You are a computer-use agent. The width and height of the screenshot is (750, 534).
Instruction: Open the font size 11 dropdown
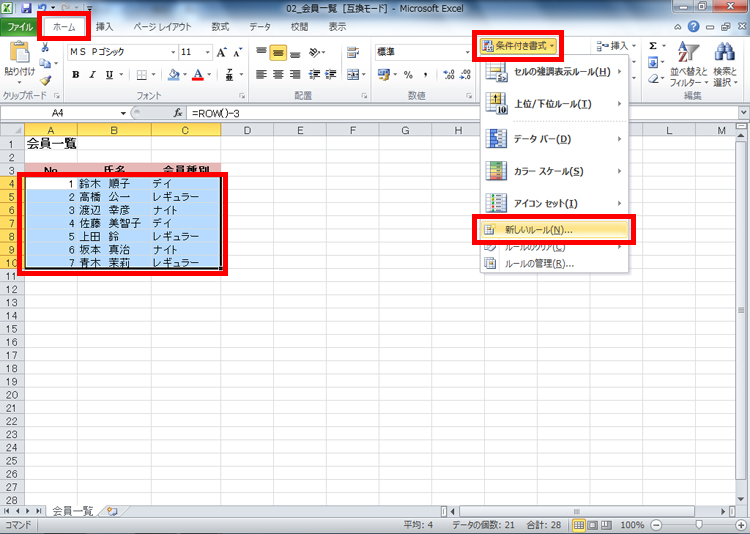(x=208, y=52)
